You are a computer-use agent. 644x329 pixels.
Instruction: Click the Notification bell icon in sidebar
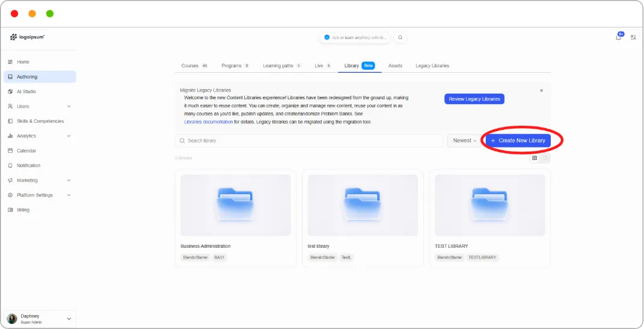click(x=10, y=165)
